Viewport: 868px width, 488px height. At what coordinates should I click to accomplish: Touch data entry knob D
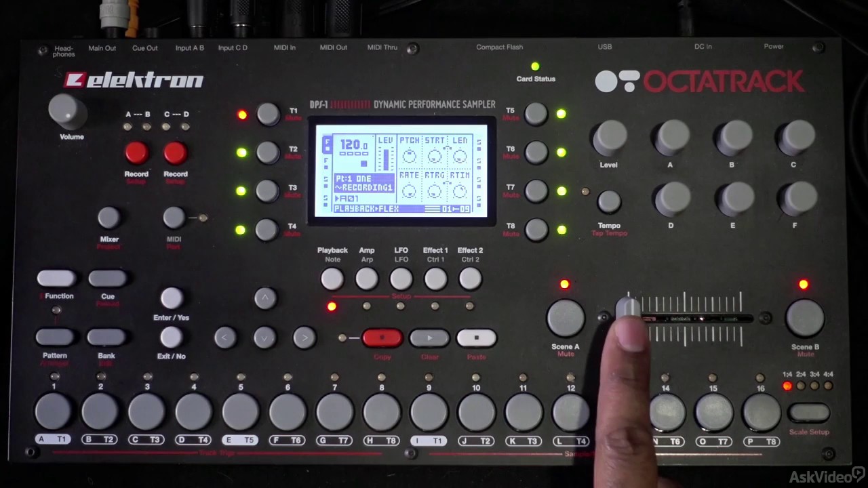tap(672, 199)
